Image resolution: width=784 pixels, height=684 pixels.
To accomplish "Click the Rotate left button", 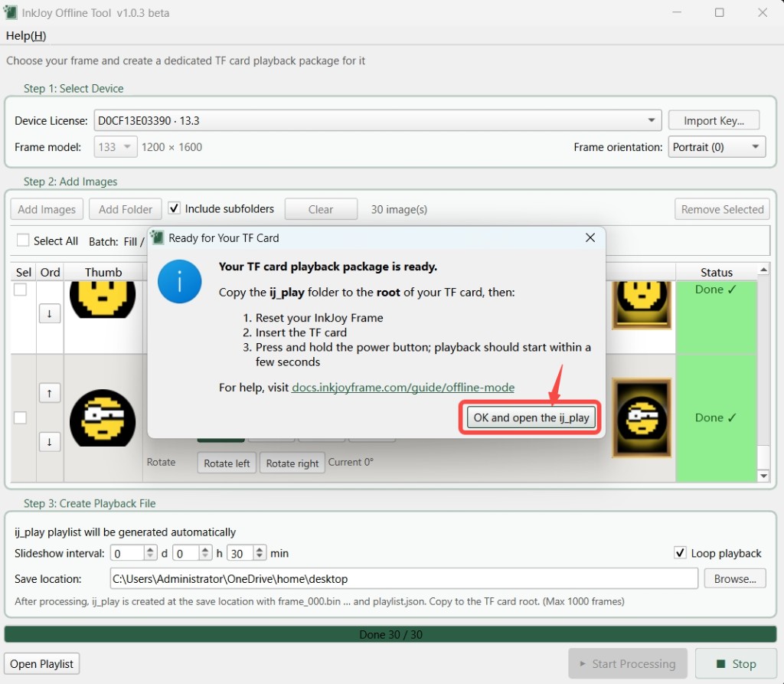I will [227, 463].
